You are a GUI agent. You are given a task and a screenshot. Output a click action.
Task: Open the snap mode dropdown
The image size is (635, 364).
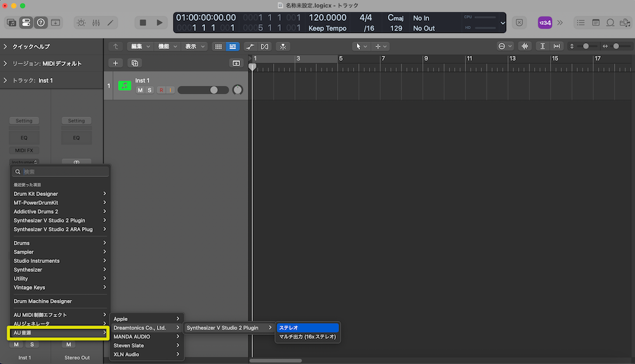point(505,46)
